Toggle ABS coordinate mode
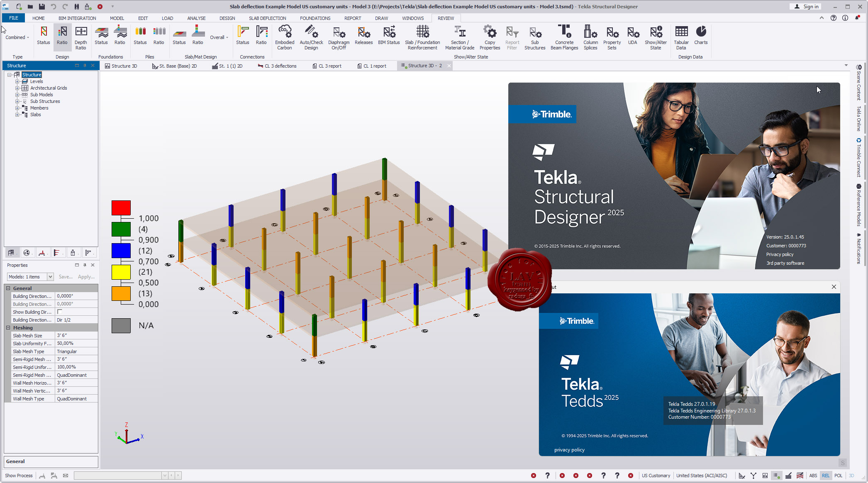The image size is (868, 483). pos(813,476)
